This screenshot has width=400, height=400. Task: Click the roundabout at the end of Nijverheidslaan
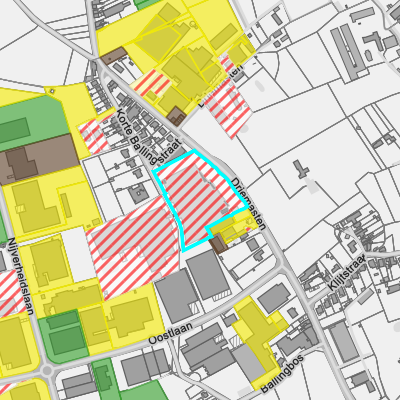pyautogui.click(x=47, y=370)
